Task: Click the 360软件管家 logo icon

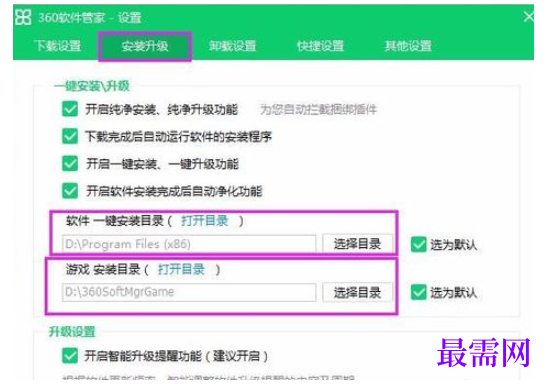Action: click(x=23, y=17)
